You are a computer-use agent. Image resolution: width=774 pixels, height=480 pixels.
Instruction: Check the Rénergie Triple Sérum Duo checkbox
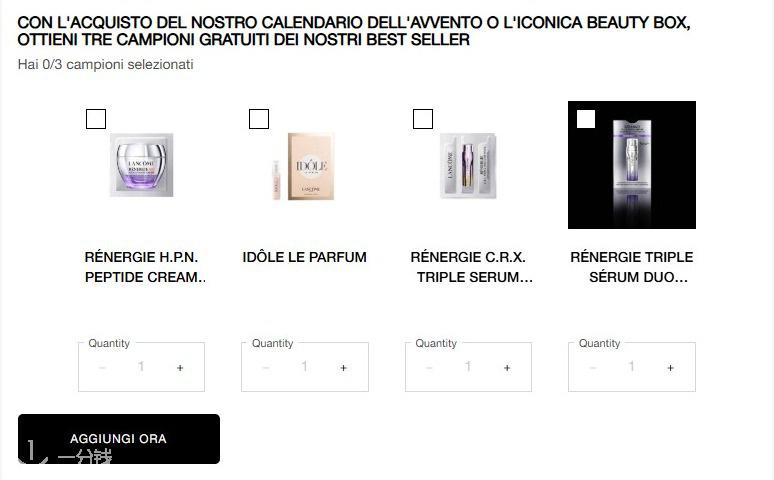(586, 119)
